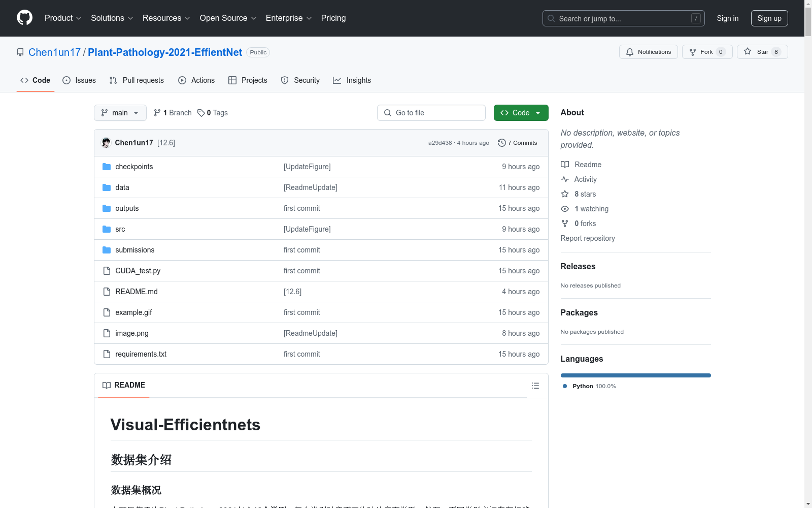Image resolution: width=812 pixels, height=508 pixels.
Task: Expand the Product menu
Action: pos(63,18)
